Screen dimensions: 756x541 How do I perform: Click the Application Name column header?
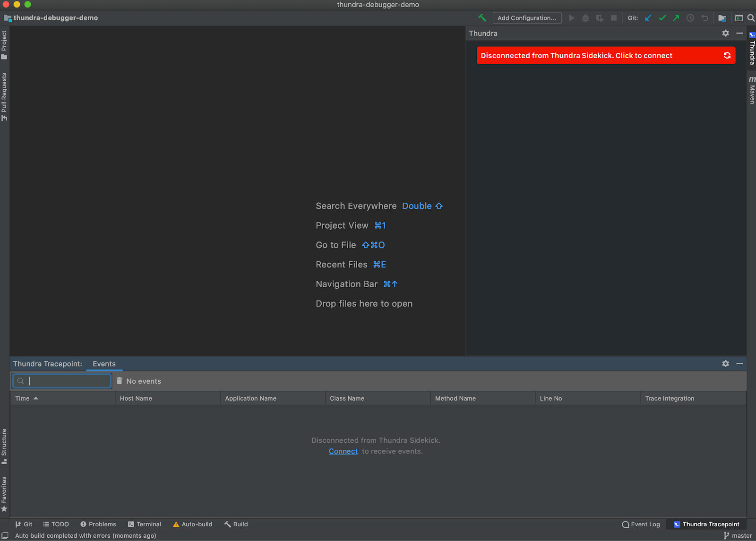pos(273,398)
